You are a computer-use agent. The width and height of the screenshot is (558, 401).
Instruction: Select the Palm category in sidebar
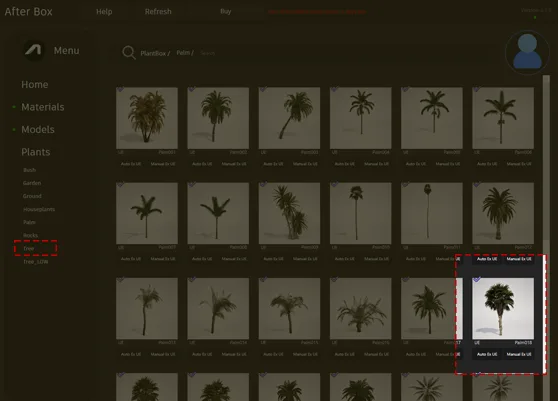[x=29, y=222]
